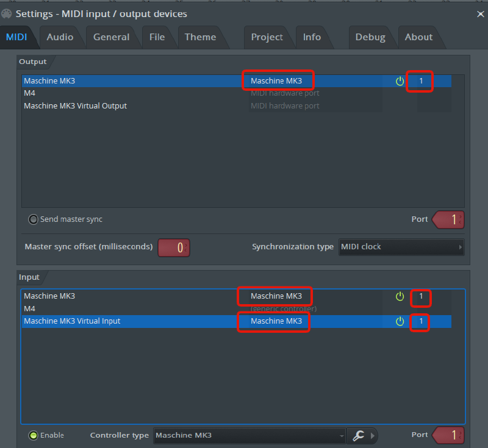The width and height of the screenshot is (488, 448).
Task: Select Maschine MK3 Virtual Output row
Action: [237, 106]
